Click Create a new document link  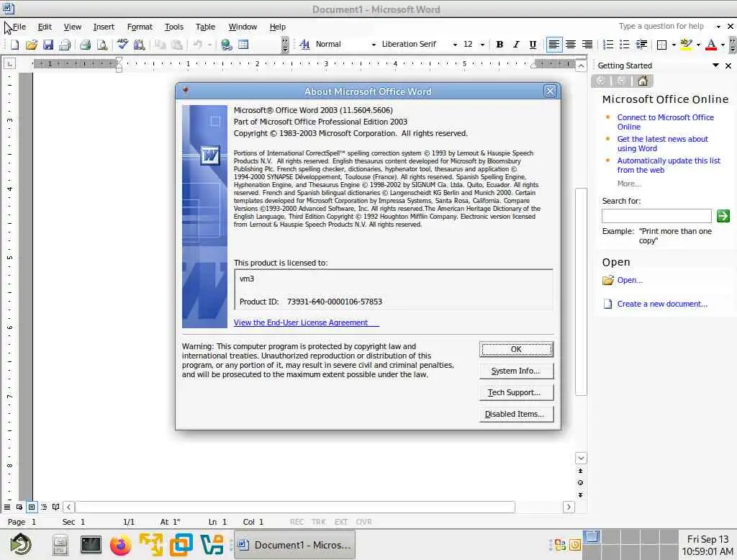click(662, 304)
